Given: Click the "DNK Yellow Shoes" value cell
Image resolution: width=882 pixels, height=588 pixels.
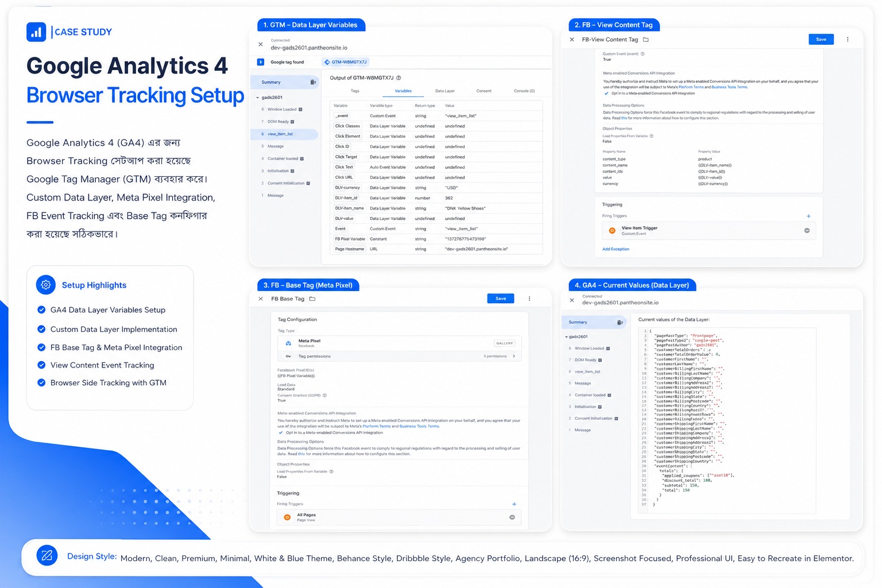Looking at the screenshot, I should 466,208.
